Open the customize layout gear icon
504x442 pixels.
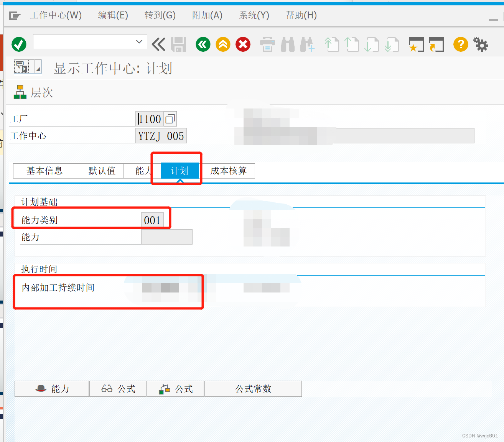(x=481, y=44)
